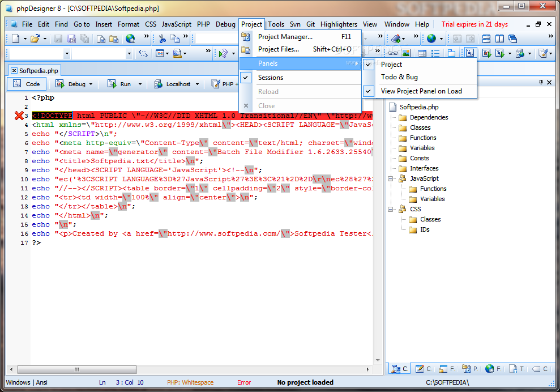The image size is (560, 392).
Task: Click the tile vertically windows icon
Action: [499, 39]
